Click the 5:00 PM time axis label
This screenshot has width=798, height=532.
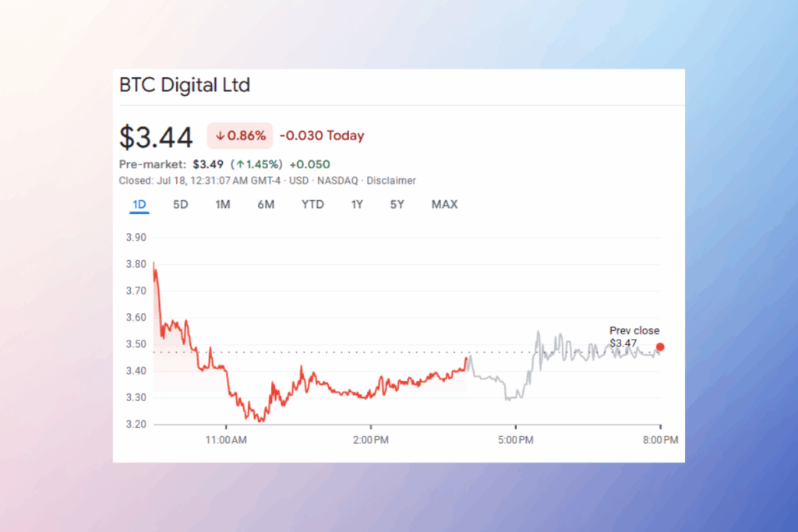pyautogui.click(x=515, y=440)
